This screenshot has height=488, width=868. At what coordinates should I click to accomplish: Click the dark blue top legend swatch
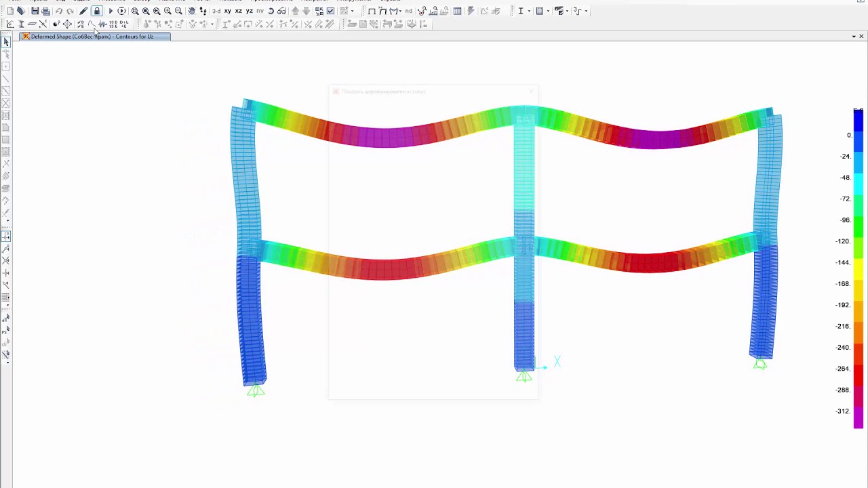tap(859, 121)
